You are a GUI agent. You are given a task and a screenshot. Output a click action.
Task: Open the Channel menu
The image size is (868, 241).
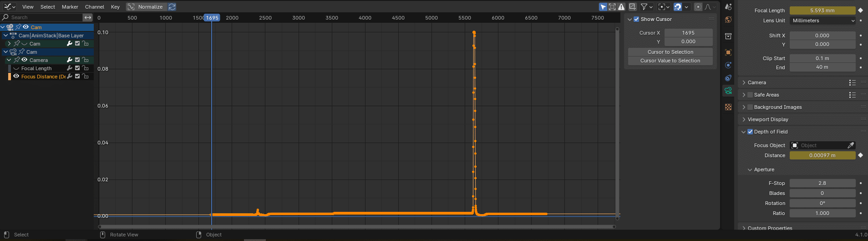94,7
